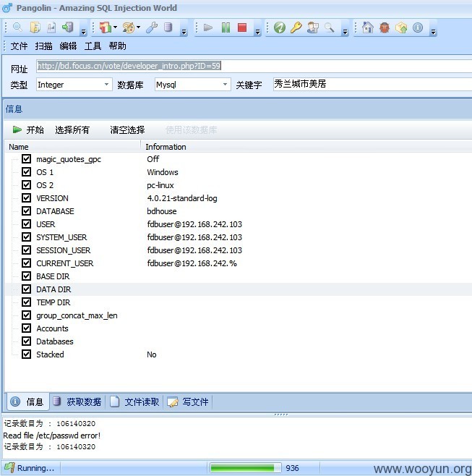
Task: Click the magnifier scan icon in toolbar
Action: 17,27
